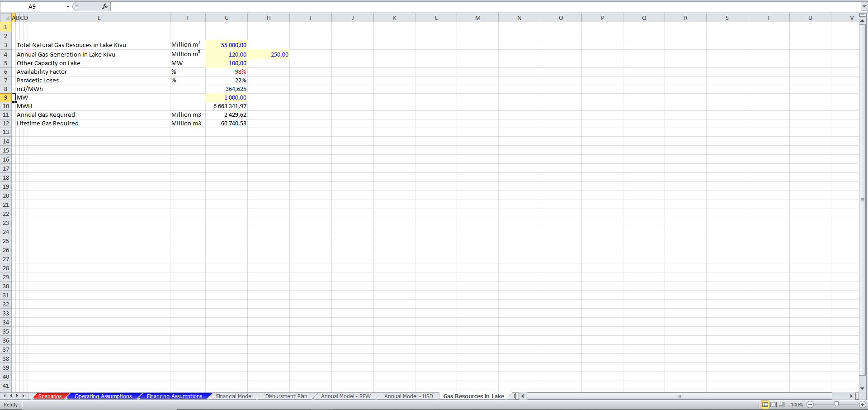Select column G header
The image size is (868, 410).
click(226, 18)
